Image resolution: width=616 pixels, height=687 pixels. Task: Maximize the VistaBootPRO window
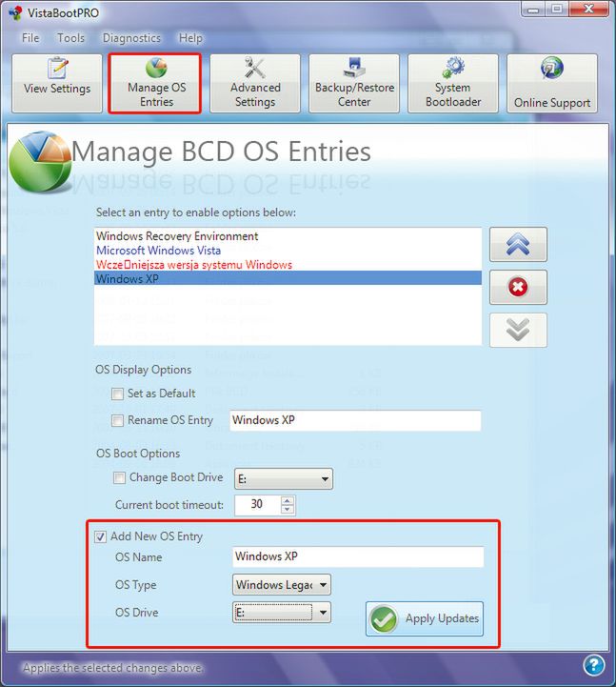(x=556, y=10)
